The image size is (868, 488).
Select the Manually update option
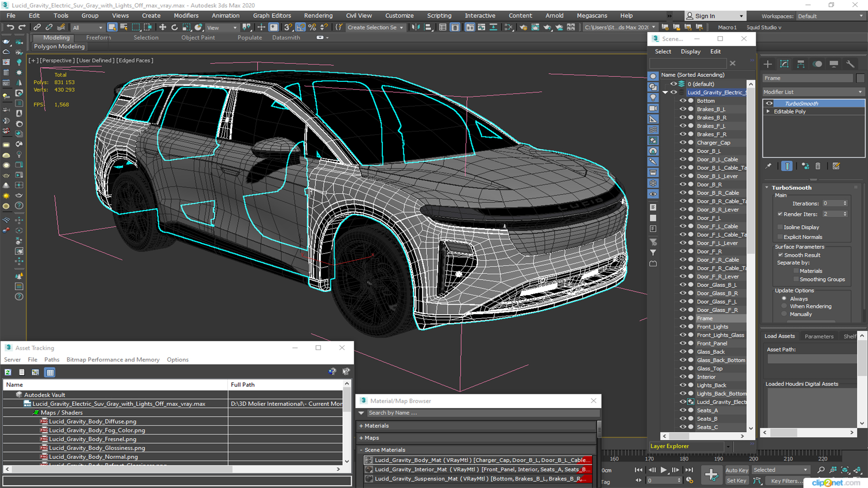784,314
